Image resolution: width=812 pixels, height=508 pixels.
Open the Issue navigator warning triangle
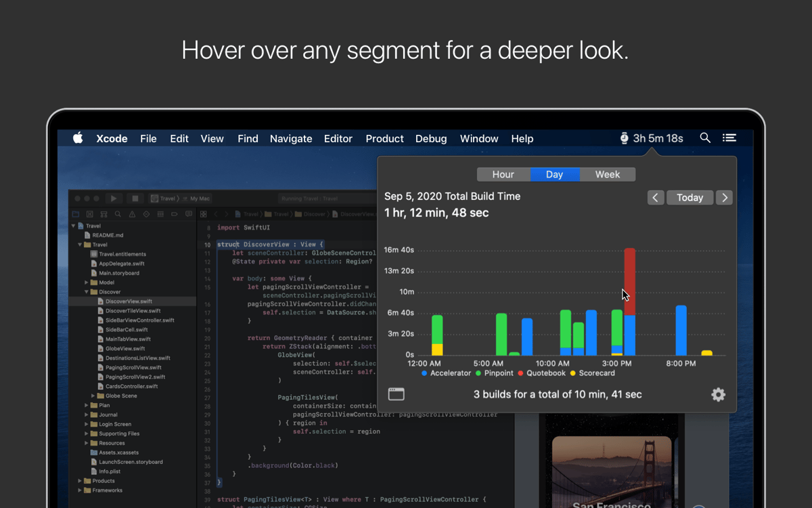click(132, 213)
